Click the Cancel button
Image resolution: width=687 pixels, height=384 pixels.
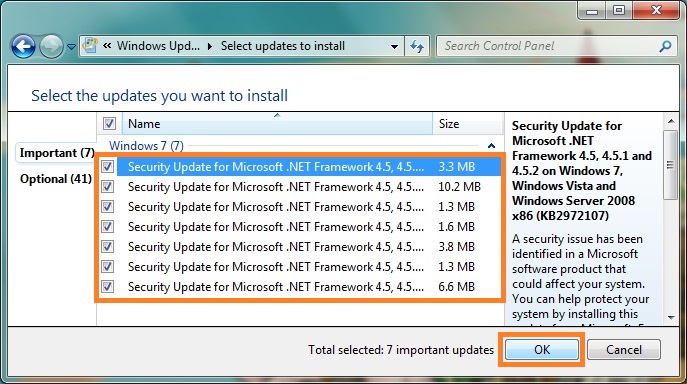623,349
